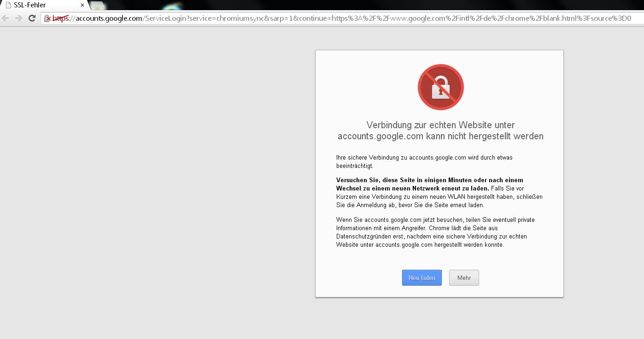This screenshot has height=339, width=644.
Task: Click the broken lock security icon in address bar
Action: (47, 18)
